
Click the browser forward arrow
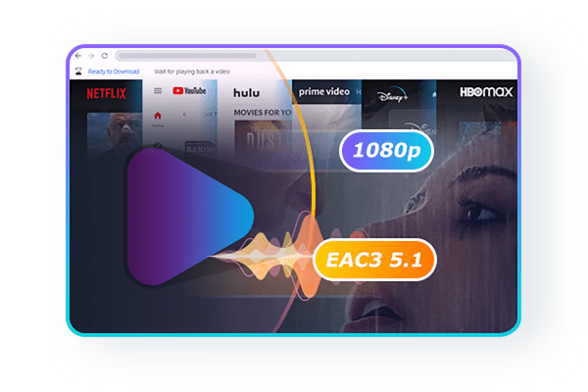tap(91, 56)
